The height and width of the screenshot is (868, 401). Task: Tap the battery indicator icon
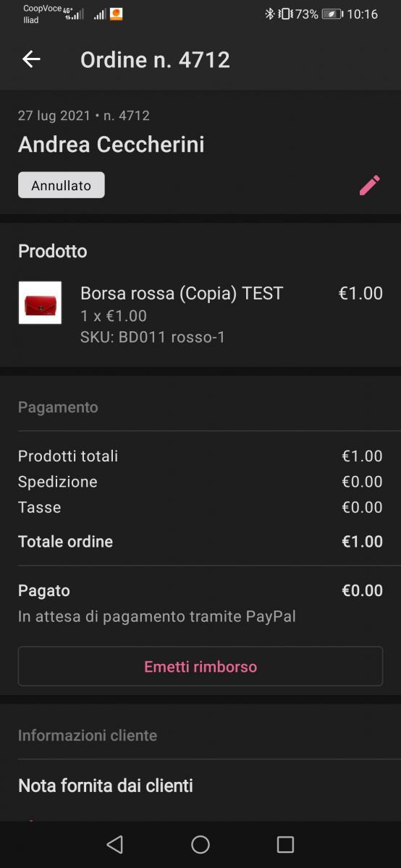pos(332,14)
